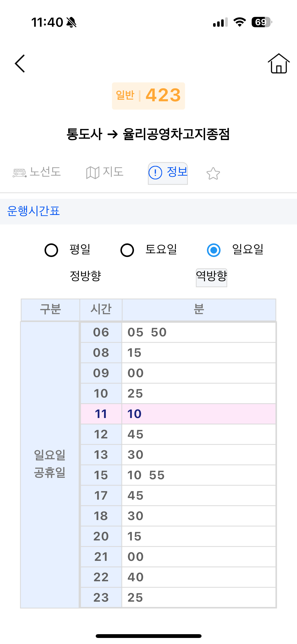Tap the 운행시간표 section header
The width and height of the screenshot is (297, 644).
[x=34, y=211]
